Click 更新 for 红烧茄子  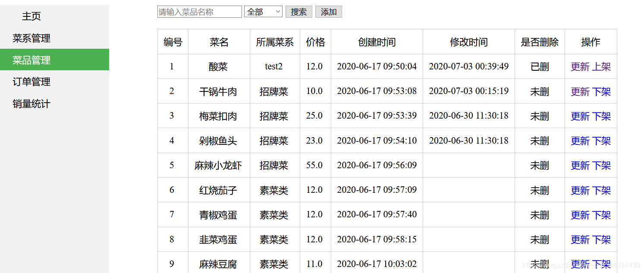coord(580,190)
